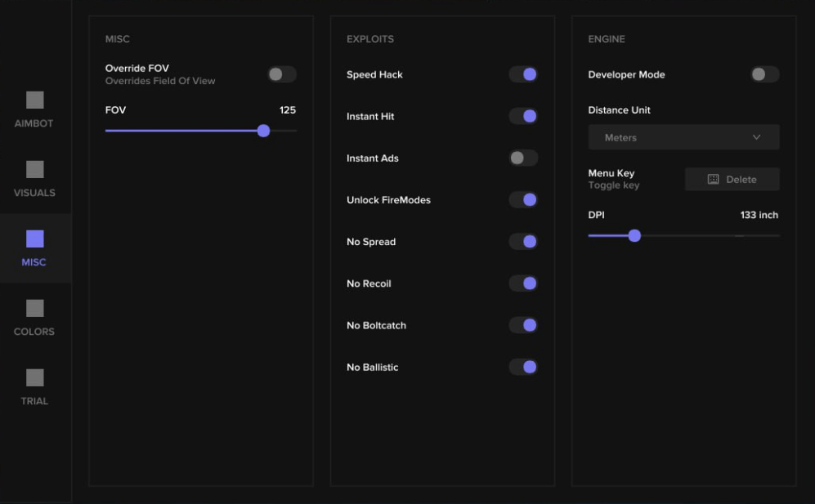
Task: Turn off the No Spread switch
Action: click(x=523, y=242)
